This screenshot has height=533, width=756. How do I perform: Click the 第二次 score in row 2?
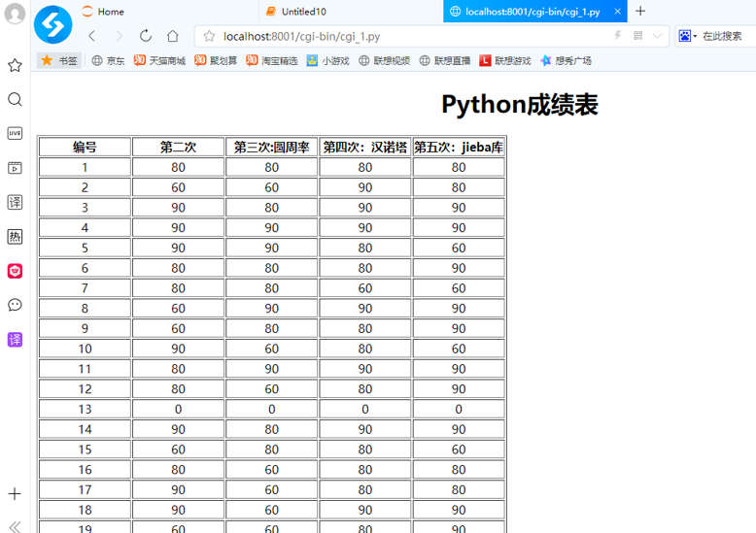179,187
